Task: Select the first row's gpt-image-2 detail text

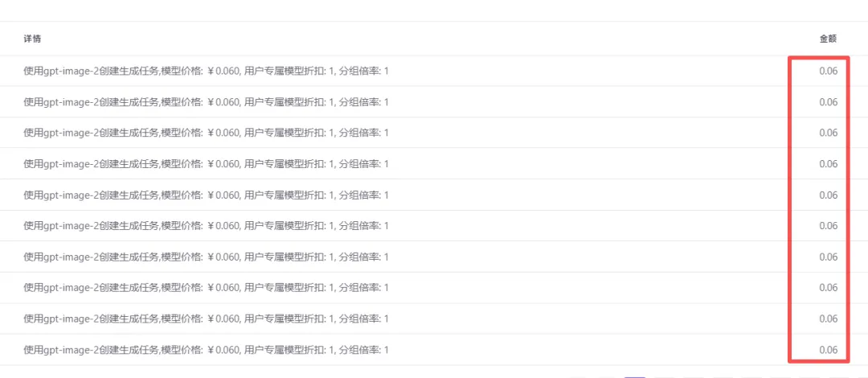Action: click(x=206, y=71)
